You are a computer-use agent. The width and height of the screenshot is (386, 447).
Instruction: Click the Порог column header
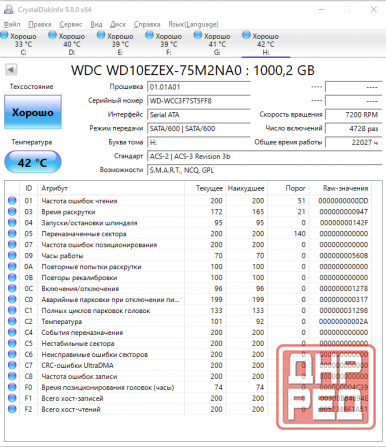(x=288, y=188)
